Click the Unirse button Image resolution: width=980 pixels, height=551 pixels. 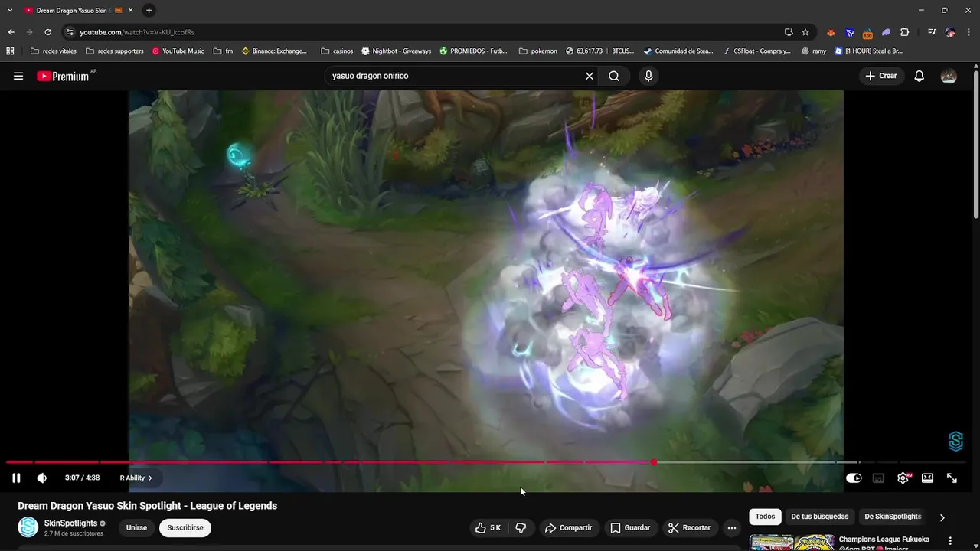tap(136, 527)
